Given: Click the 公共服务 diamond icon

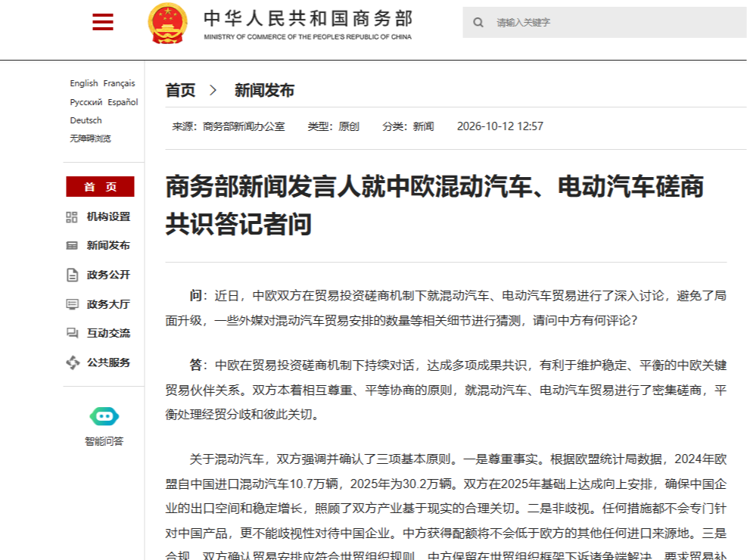Looking at the screenshot, I should [x=73, y=362].
